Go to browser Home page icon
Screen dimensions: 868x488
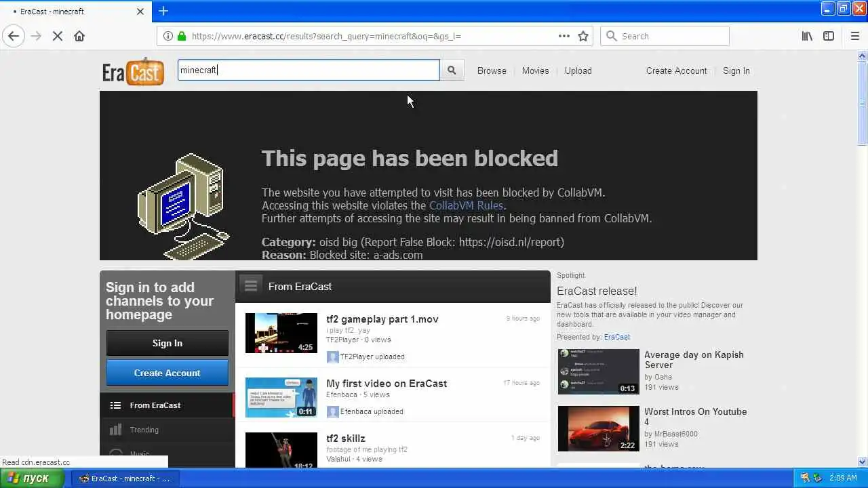[x=79, y=36]
